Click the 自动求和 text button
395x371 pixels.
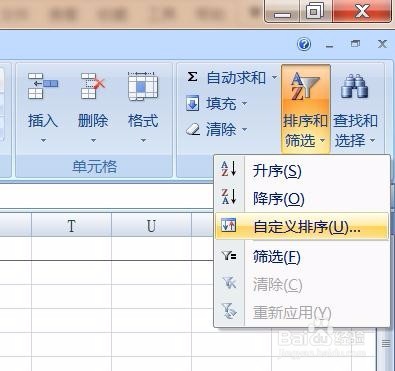[x=236, y=78]
